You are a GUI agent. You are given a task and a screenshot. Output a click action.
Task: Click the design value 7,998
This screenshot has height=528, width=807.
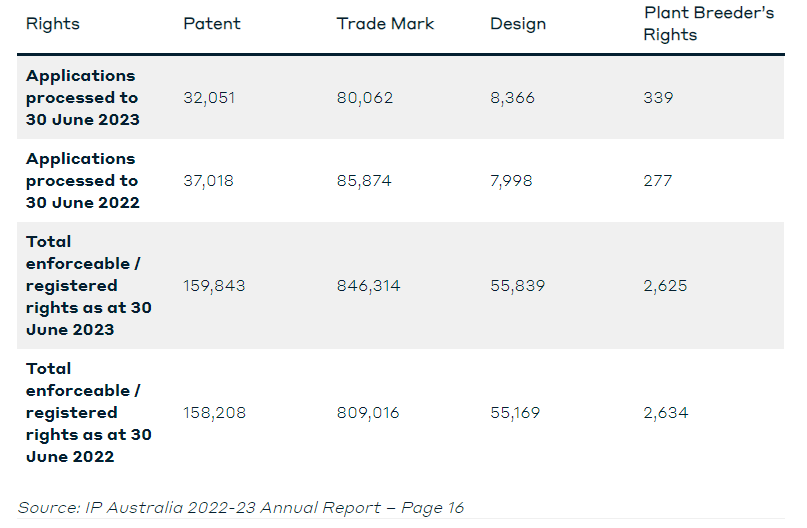pyautogui.click(x=511, y=181)
